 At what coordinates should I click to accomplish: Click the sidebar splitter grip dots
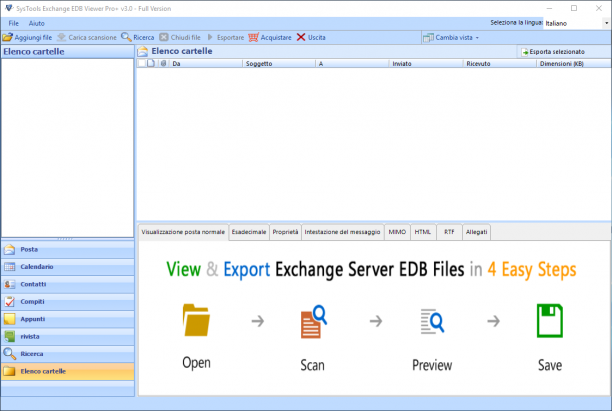click(65, 238)
